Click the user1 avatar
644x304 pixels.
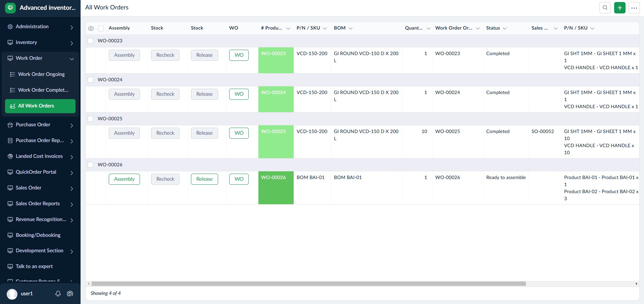12,294
